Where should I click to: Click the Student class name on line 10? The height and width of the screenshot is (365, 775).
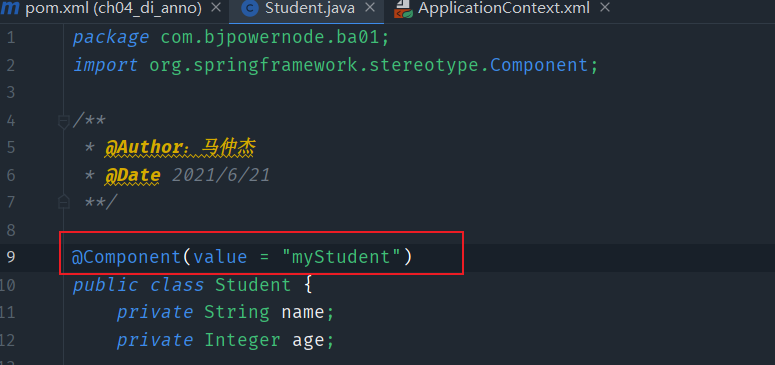pos(253,285)
